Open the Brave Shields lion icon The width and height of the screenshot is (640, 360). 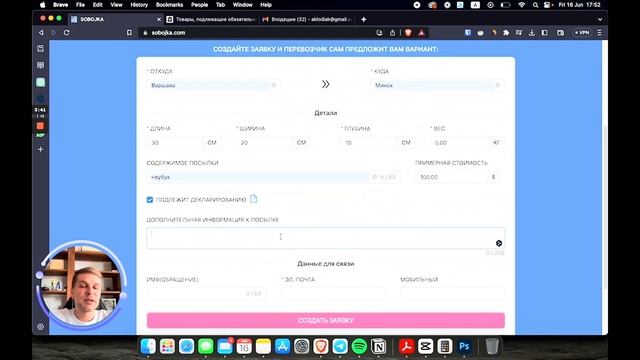coord(408,33)
